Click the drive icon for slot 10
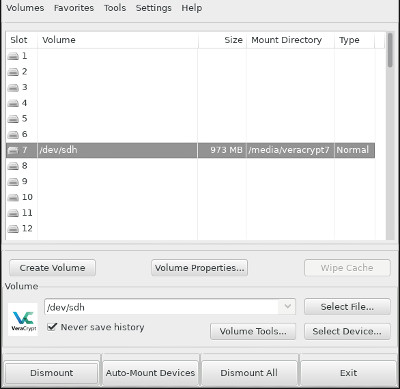The height and width of the screenshot is (389, 400). click(x=13, y=197)
